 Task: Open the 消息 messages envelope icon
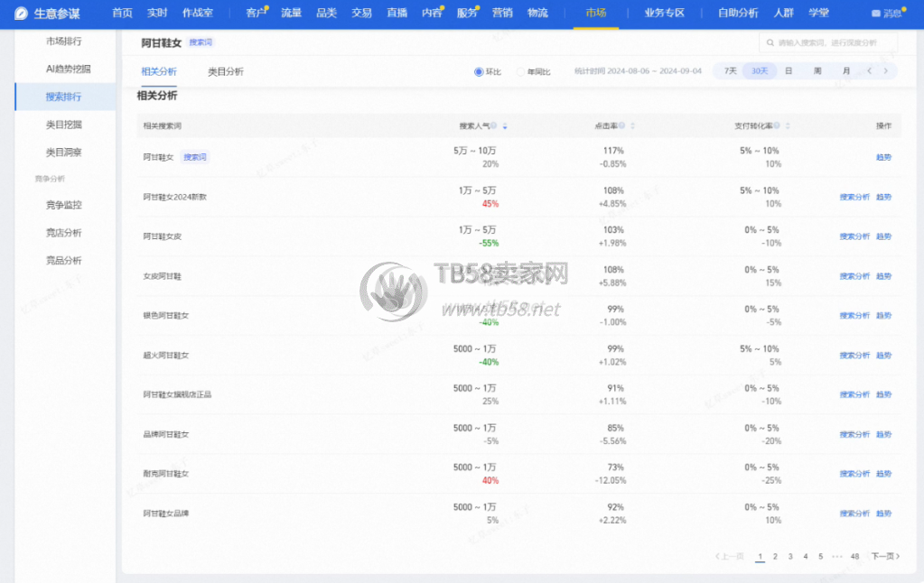[x=875, y=14]
